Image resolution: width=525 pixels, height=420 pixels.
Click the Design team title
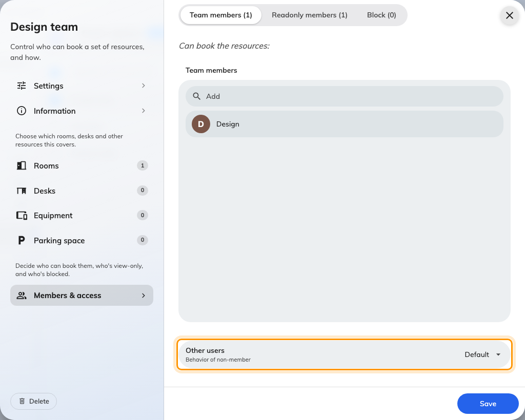(44, 27)
